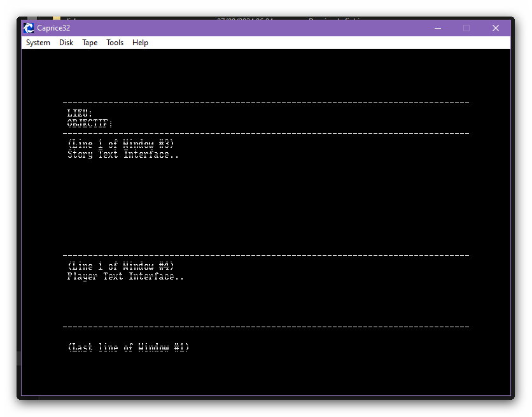532x417 pixels.
Task: Maximize the Caprice32 emulator window
Action: (466, 28)
